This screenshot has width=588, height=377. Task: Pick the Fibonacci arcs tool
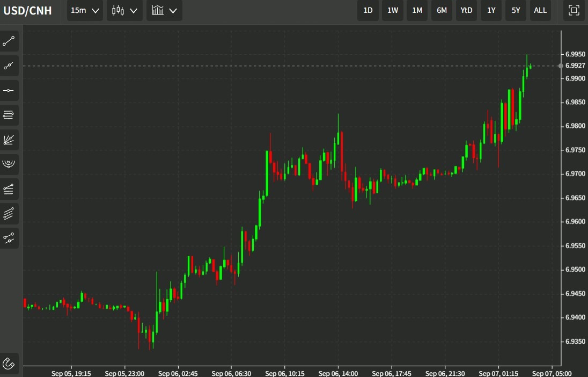pos(9,164)
